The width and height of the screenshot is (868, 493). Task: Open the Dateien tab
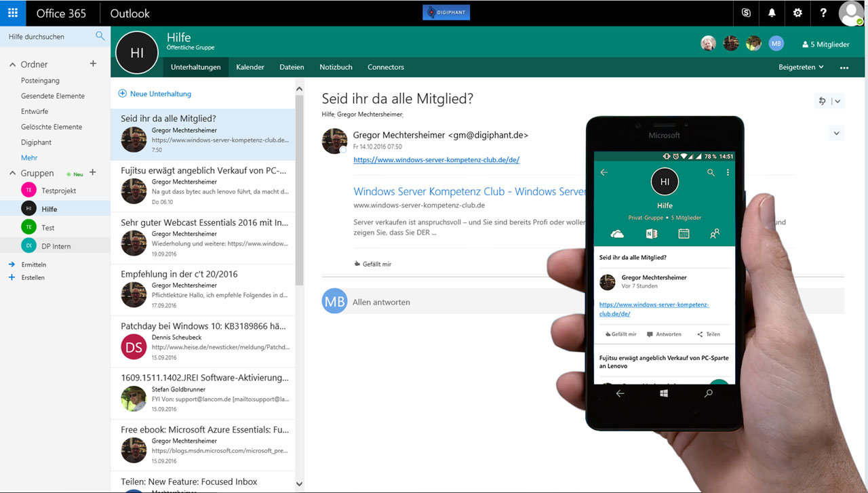(x=292, y=67)
